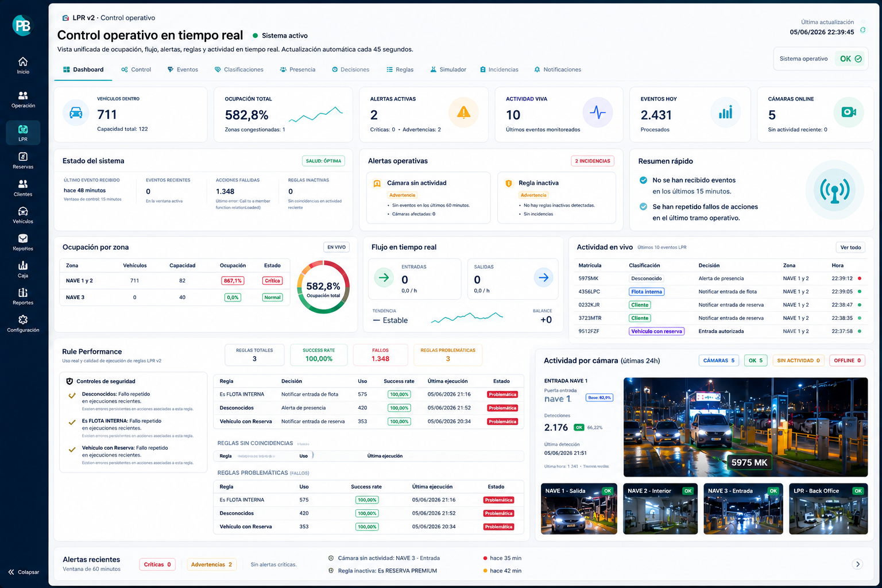Toggle the OFFLINE 0 camera filter
Viewport: 882px width, 588px height.
point(848,361)
